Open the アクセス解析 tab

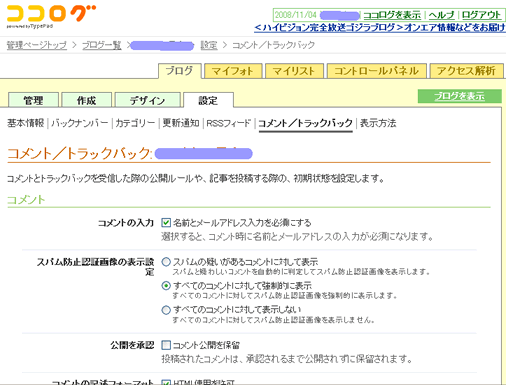coord(466,71)
